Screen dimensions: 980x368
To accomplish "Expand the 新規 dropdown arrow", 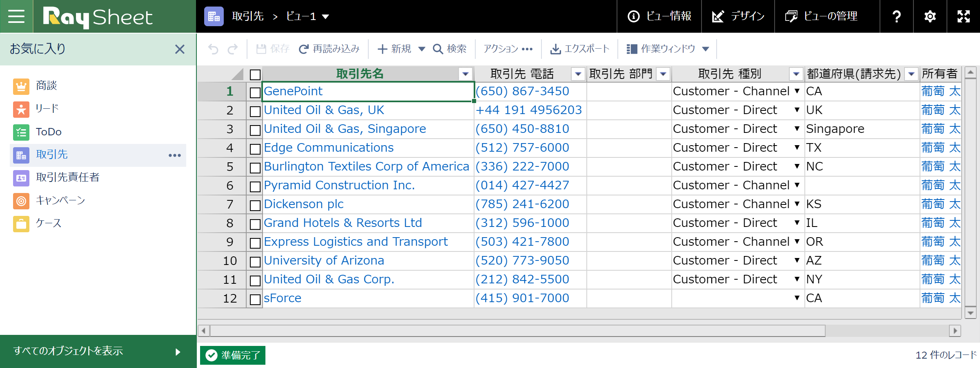I will click(422, 49).
